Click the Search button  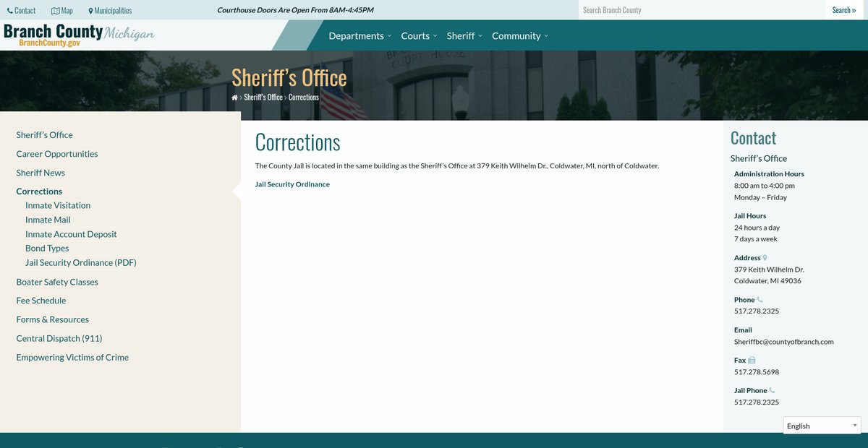844,10
